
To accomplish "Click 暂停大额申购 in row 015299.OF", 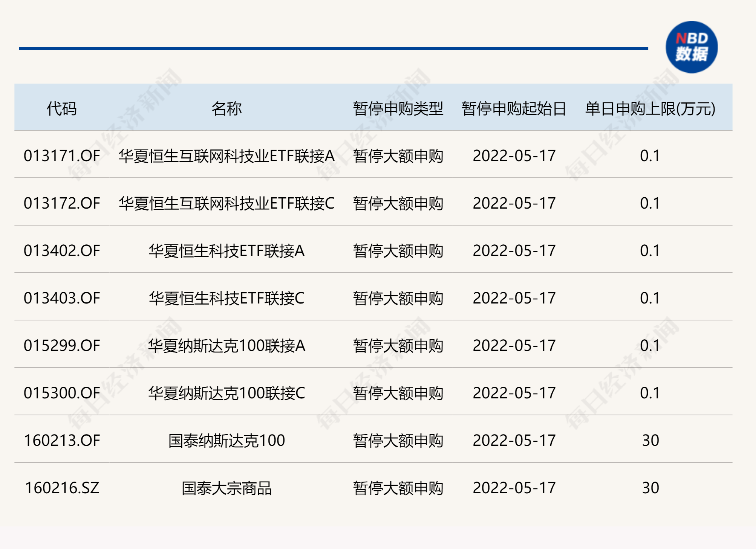I will pyautogui.click(x=398, y=346).
